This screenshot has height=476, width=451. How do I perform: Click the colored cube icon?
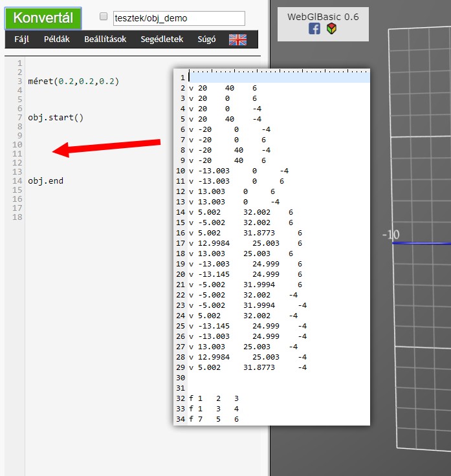coord(331,29)
